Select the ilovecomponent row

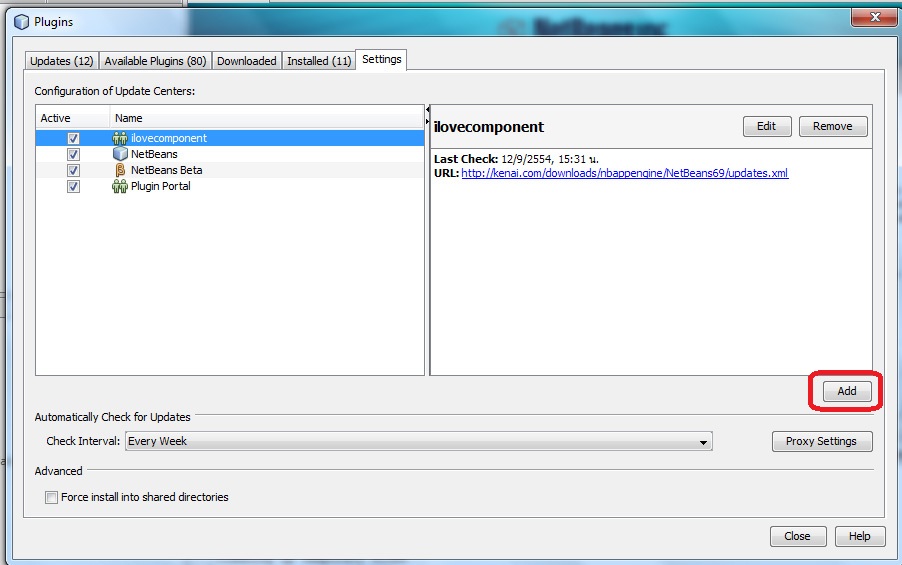click(230, 138)
